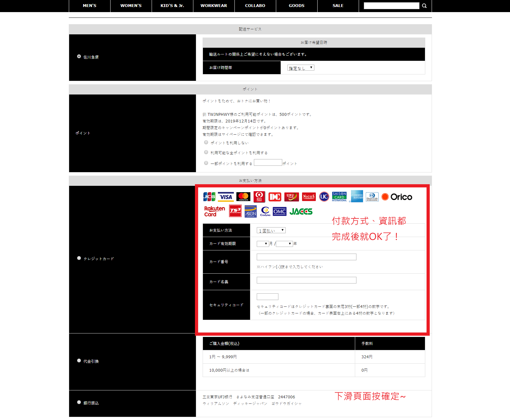Click the Mastercard logo
This screenshot has width=510, height=420.
coord(243,197)
